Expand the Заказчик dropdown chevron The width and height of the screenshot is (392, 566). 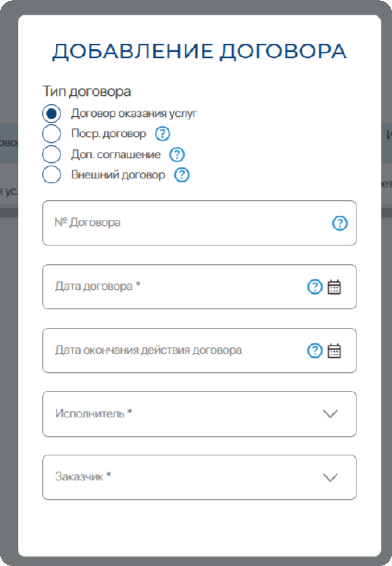click(330, 477)
